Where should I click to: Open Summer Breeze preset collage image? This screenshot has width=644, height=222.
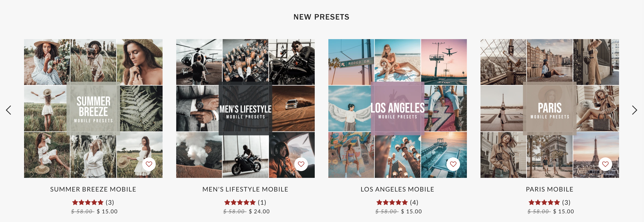click(x=93, y=108)
